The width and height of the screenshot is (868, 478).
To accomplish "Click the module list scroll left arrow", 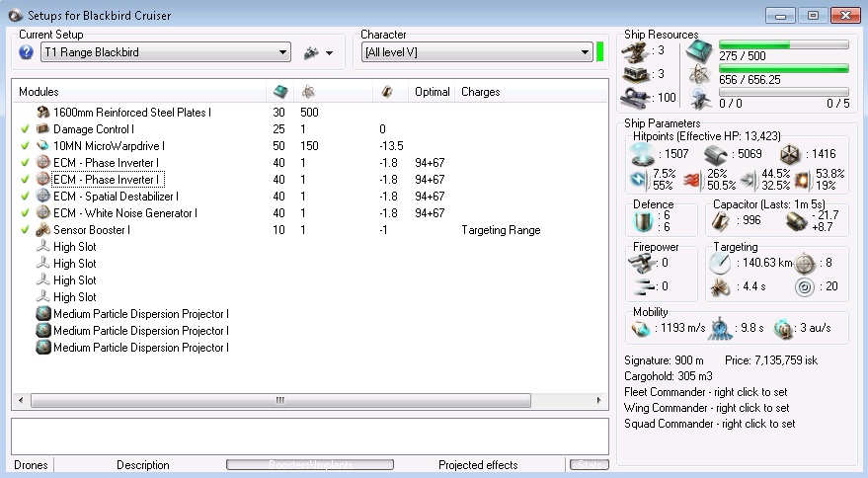I will [21, 400].
